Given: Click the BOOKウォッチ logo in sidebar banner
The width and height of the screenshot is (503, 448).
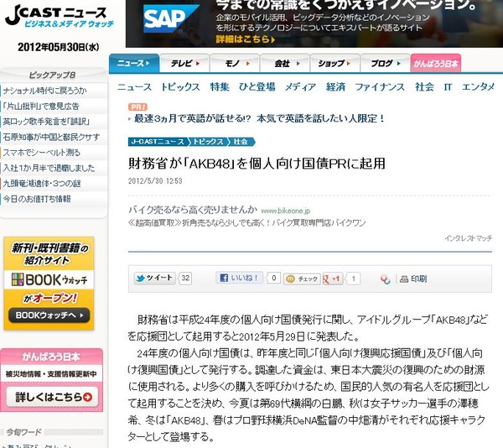Looking at the screenshot, I should (x=49, y=279).
